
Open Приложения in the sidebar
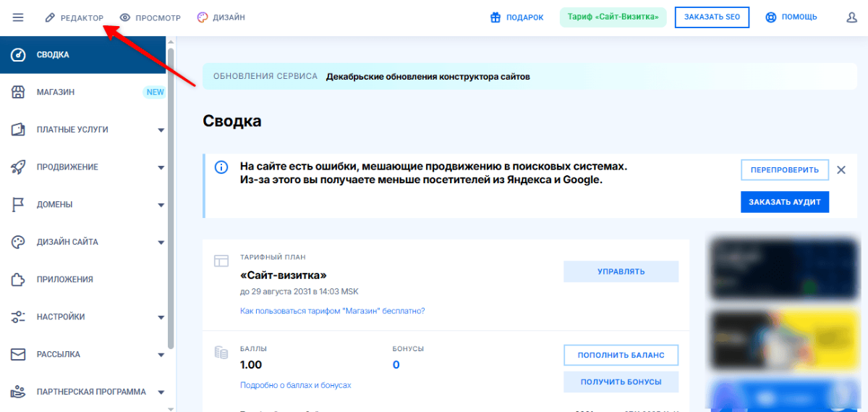[x=83, y=279]
